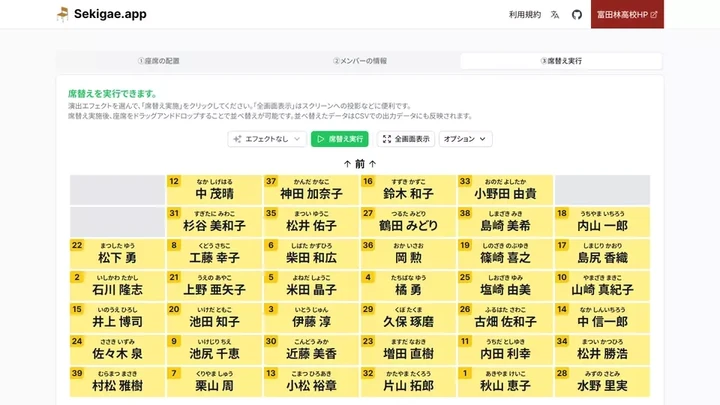Image resolution: width=720 pixels, height=405 pixels.
Task: Select seat 5 米田 晶子
Action: tap(311, 286)
